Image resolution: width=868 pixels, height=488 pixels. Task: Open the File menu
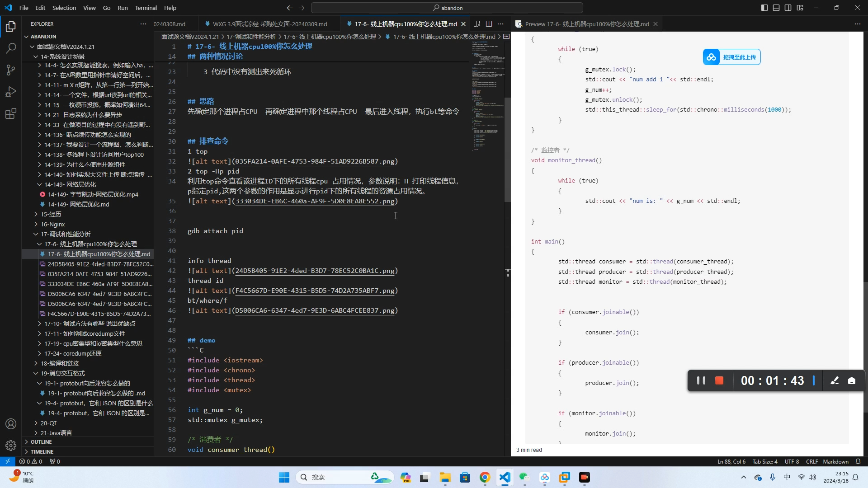[24, 8]
